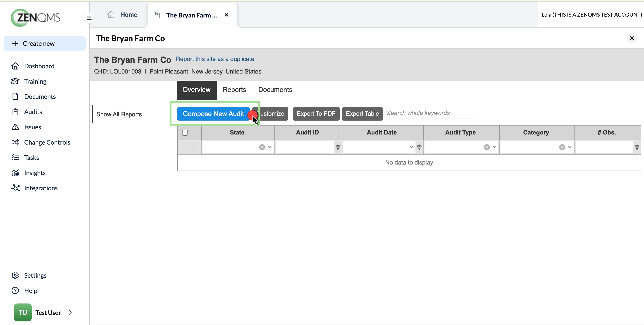Viewport: 644px width, 325px height.
Task: Clear the Category column filter
Action: [562, 147]
